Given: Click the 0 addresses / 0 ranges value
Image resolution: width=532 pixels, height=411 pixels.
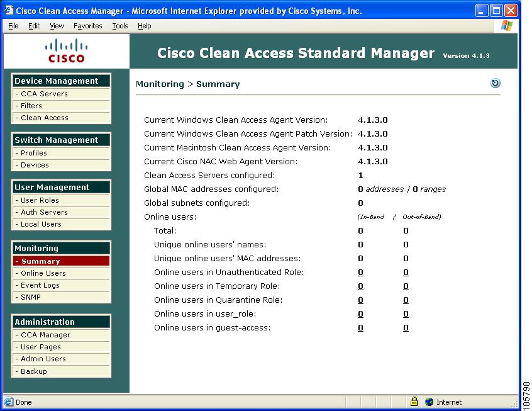Looking at the screenshot, I should pyautogui.click(x=402, y=189).
